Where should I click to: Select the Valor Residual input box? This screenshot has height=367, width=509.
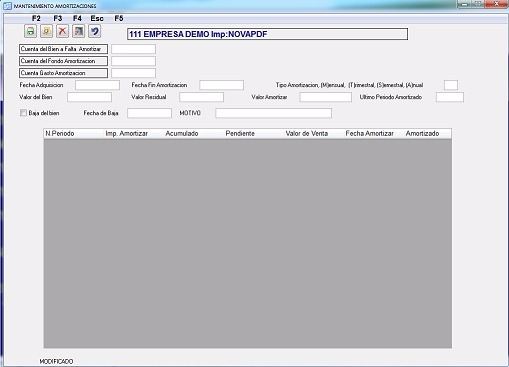coord(201,97)
